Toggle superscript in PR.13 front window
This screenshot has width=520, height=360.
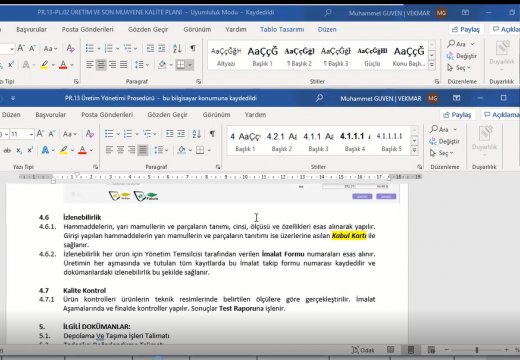click(x=30, y=150)
